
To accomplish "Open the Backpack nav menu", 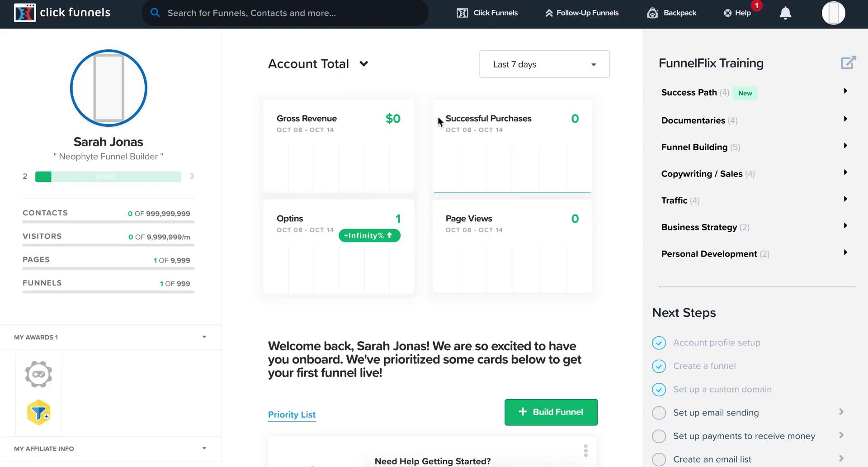I will point(671,13).
